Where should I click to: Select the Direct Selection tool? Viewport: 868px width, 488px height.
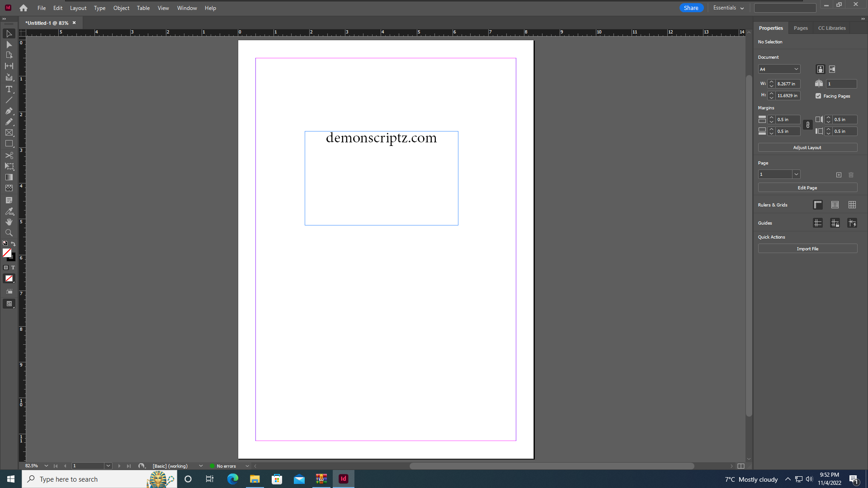9,44
